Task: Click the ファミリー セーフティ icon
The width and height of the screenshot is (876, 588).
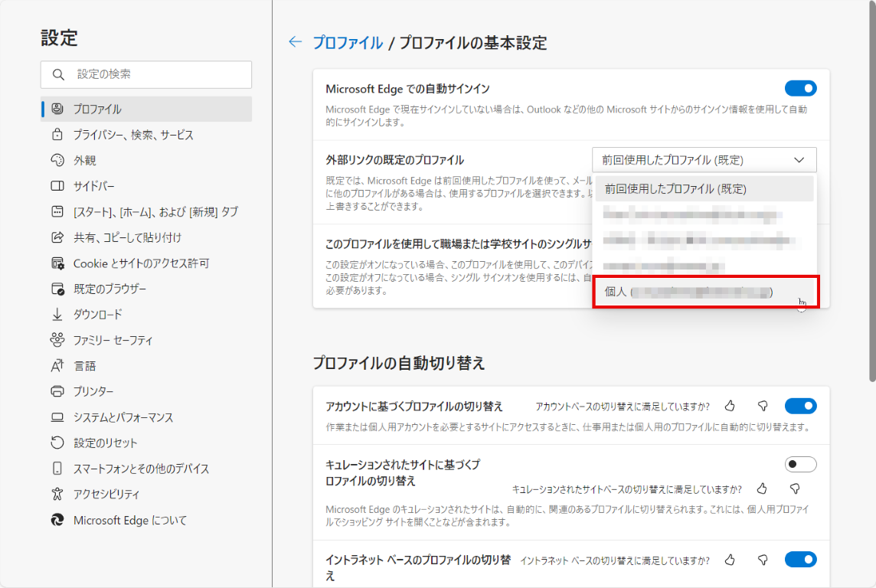Action: coord(57,340)
